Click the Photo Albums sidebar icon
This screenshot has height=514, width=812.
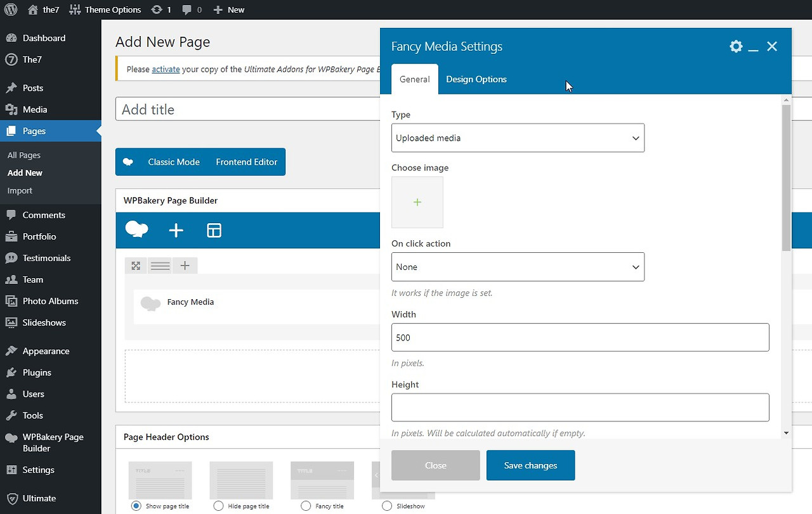tap(11, 302)
